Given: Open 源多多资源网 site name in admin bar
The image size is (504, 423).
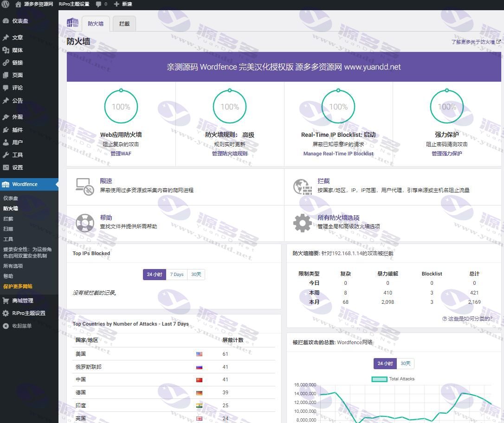Looking at the screenshot, I should click(x=39, y=4).
